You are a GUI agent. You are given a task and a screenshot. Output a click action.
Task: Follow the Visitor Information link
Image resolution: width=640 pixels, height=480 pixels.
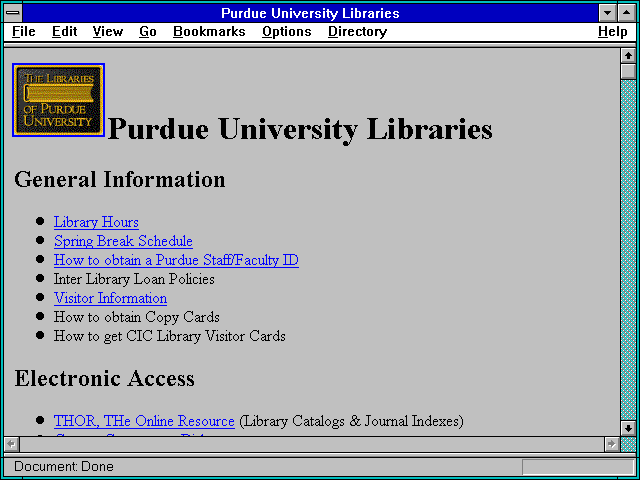pyautogui.click(x=110, y=298)
